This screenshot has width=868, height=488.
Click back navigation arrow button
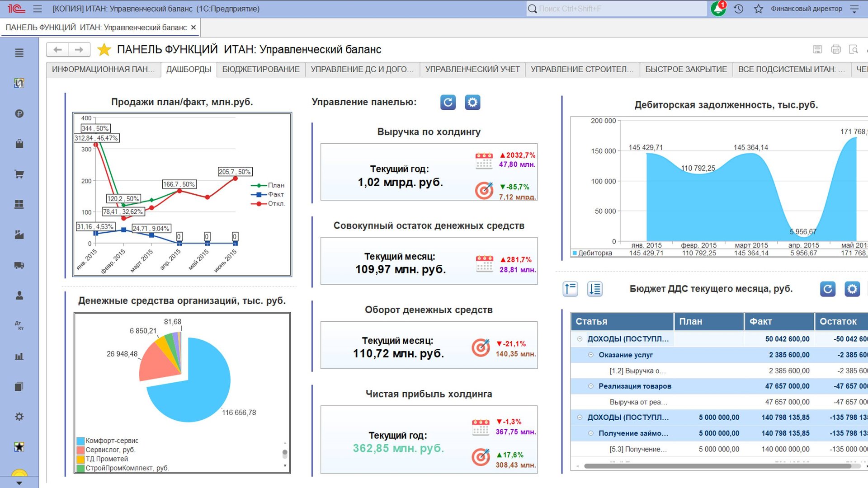point(57,50)
